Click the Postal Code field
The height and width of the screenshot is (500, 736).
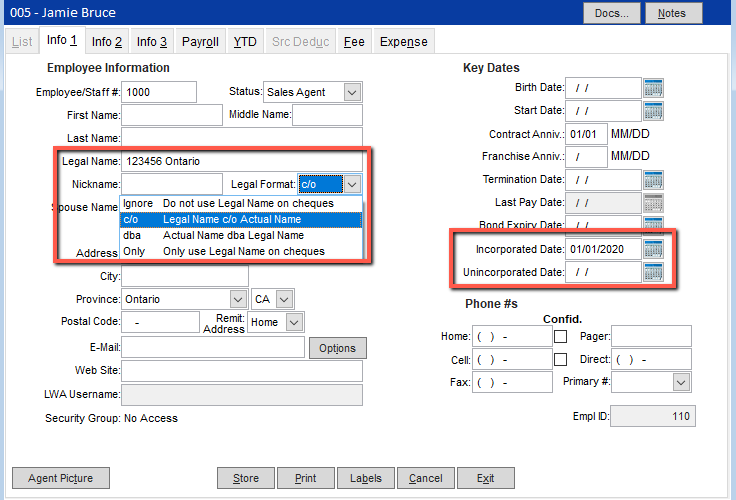[x=160, y=322]
